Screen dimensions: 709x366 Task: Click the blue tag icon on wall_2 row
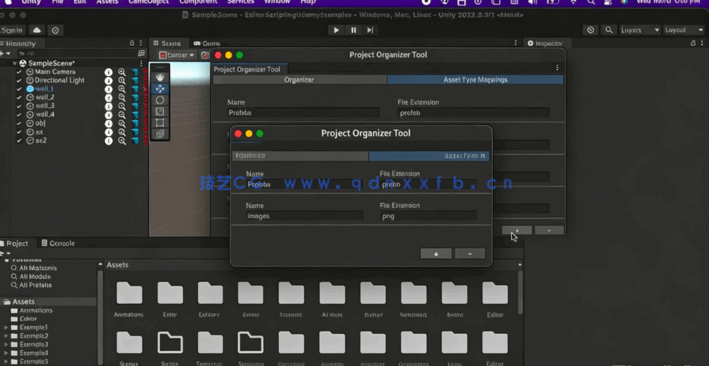[x=135, y=98]
